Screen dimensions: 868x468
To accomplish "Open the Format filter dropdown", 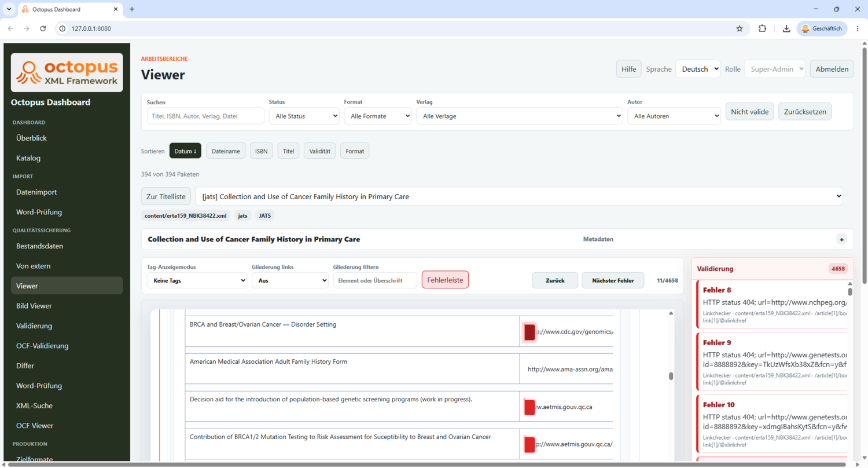I will 378,116.
